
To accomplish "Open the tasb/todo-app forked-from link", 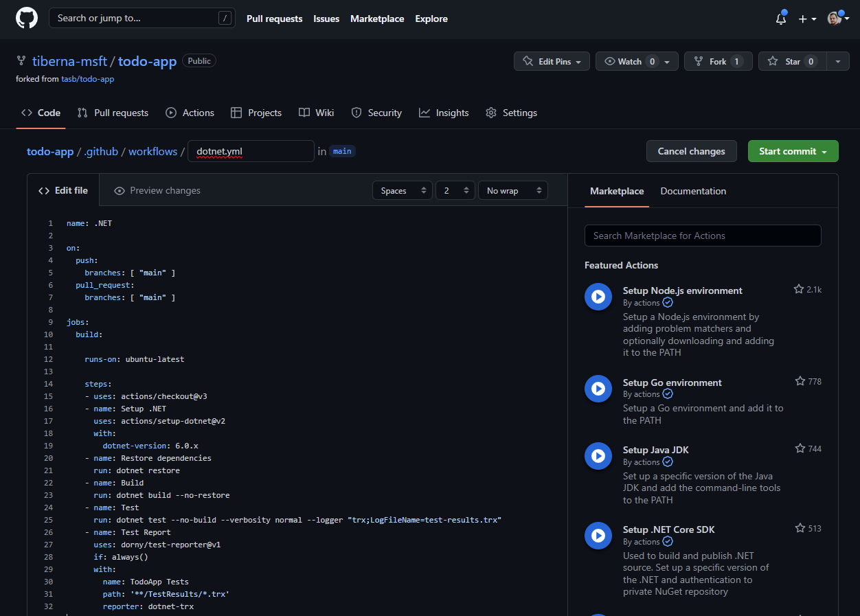I will coord(87,78).
